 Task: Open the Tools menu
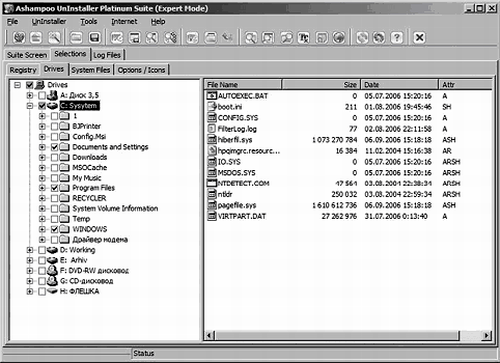[89, 22]
